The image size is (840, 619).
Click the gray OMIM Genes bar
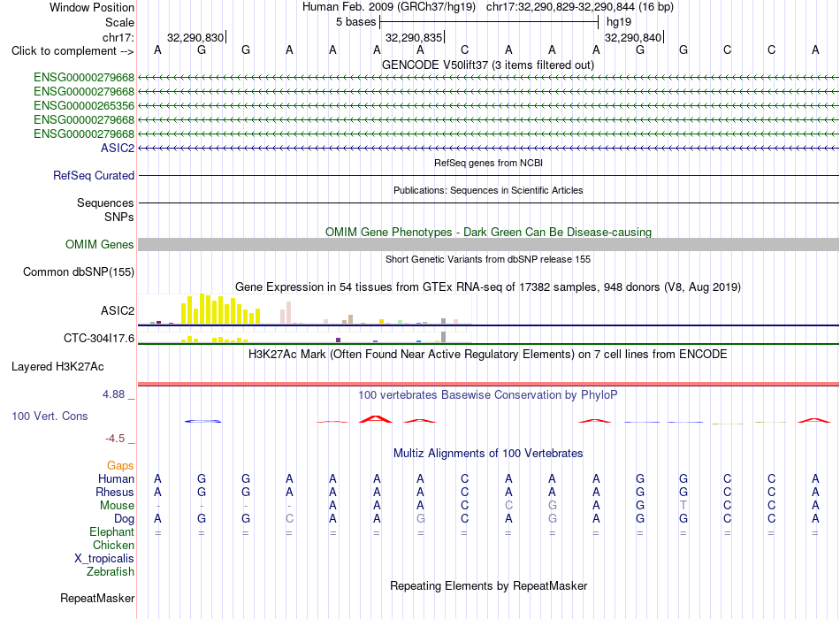click(488, 244)
